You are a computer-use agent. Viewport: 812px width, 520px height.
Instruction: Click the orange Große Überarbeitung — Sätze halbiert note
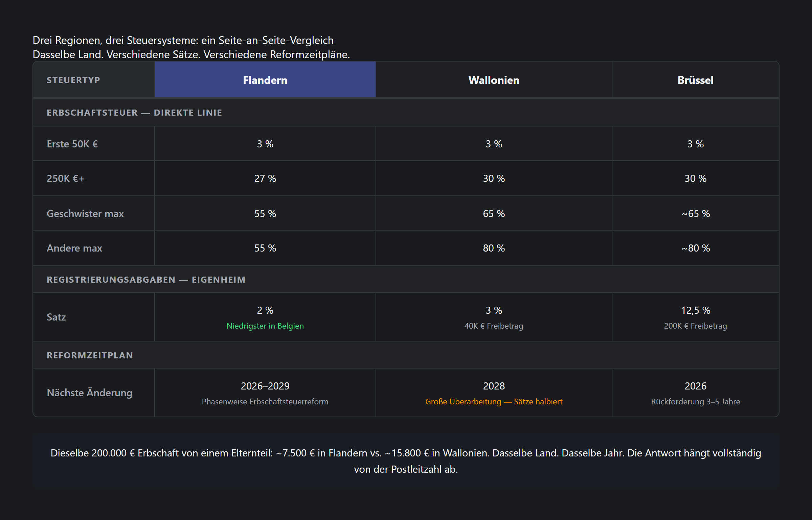pos(494,402)
